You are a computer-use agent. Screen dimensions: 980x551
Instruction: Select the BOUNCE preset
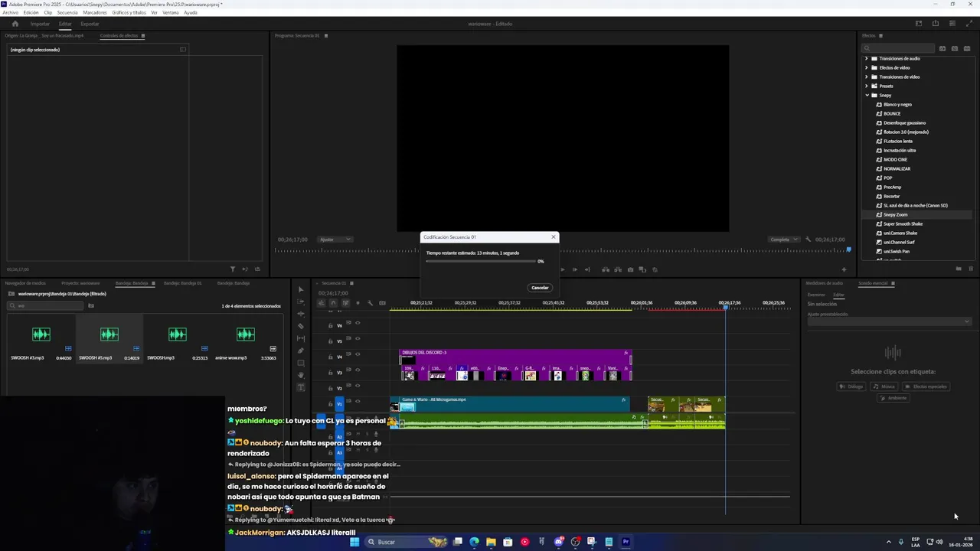892,113
